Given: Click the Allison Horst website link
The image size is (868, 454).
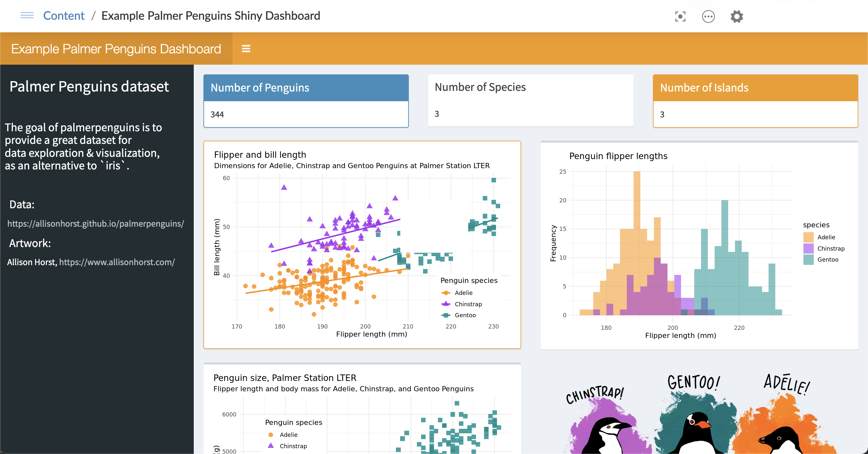Looking at the screenshot, I should 117,262.
